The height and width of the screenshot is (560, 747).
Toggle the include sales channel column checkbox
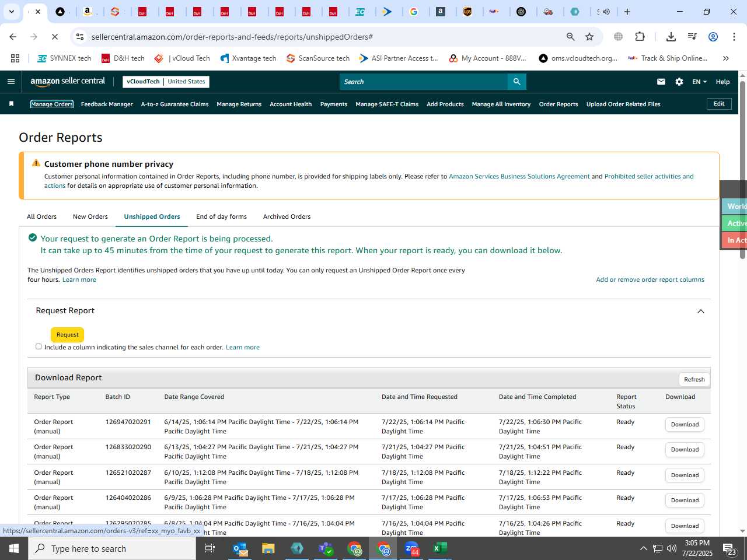pos(39,346)
